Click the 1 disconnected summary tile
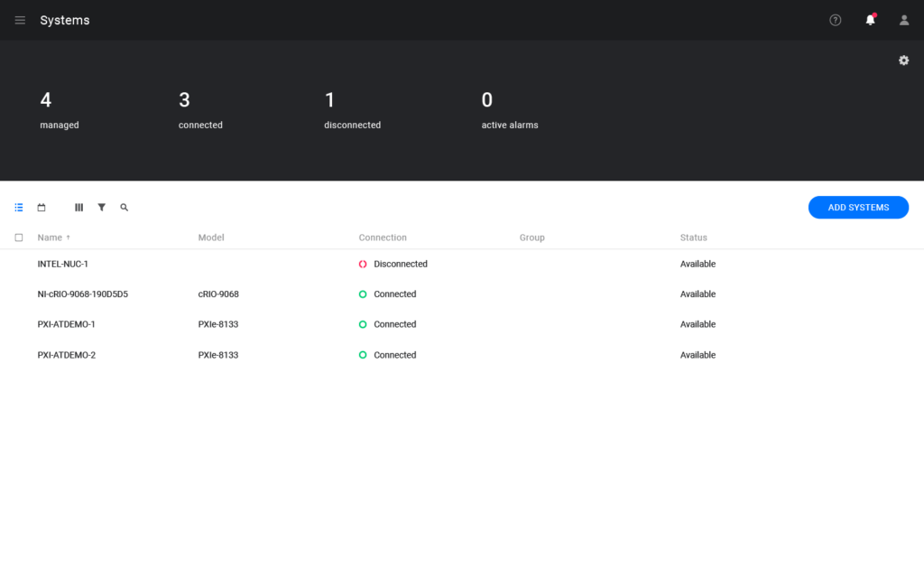The width and height of the screenshot is (924, 578). 352,109
